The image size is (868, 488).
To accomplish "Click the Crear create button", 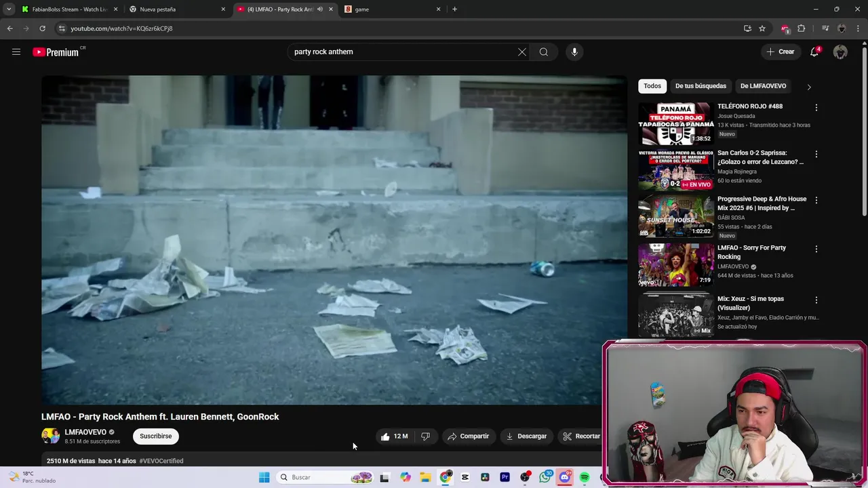I will (780, 52).
